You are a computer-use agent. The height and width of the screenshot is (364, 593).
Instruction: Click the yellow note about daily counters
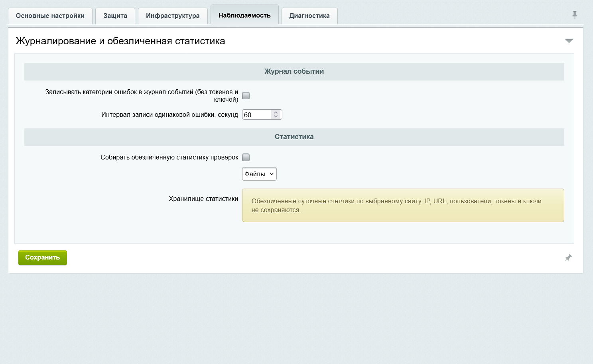403,205
